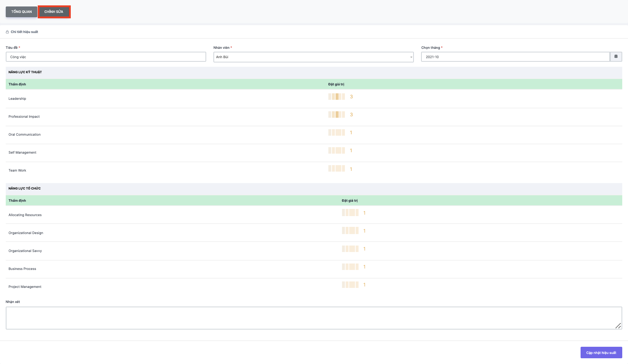Viewport: 628px width, 364px height.
Task: Click the Oral Communication label
Action: (24, 135)
